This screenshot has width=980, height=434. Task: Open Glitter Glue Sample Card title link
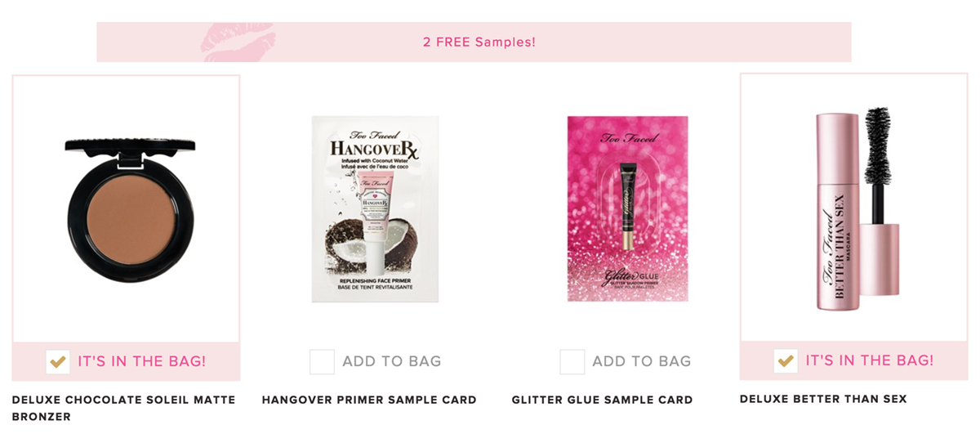[603, 400]
